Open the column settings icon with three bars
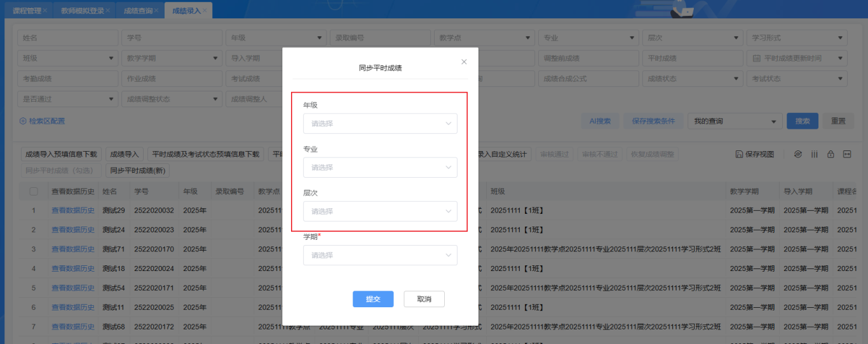The width and height of the screenshot is (868, 344). 814,154
